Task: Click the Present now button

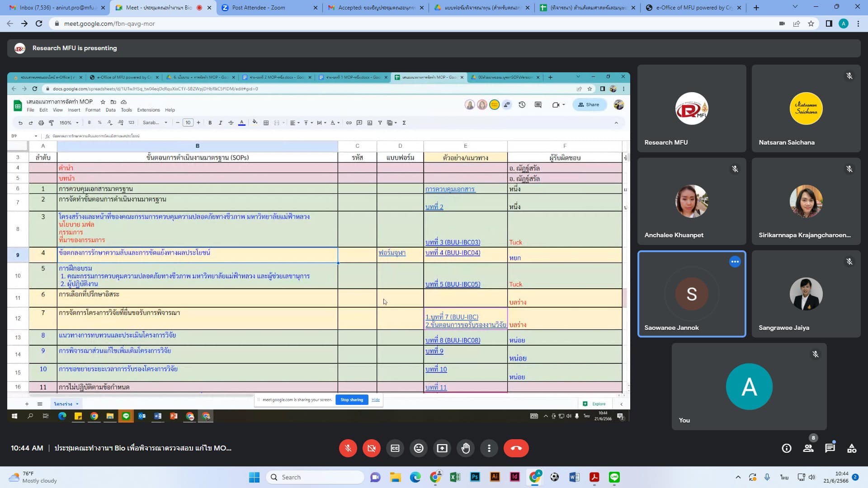Action: (x=442, y=448)
